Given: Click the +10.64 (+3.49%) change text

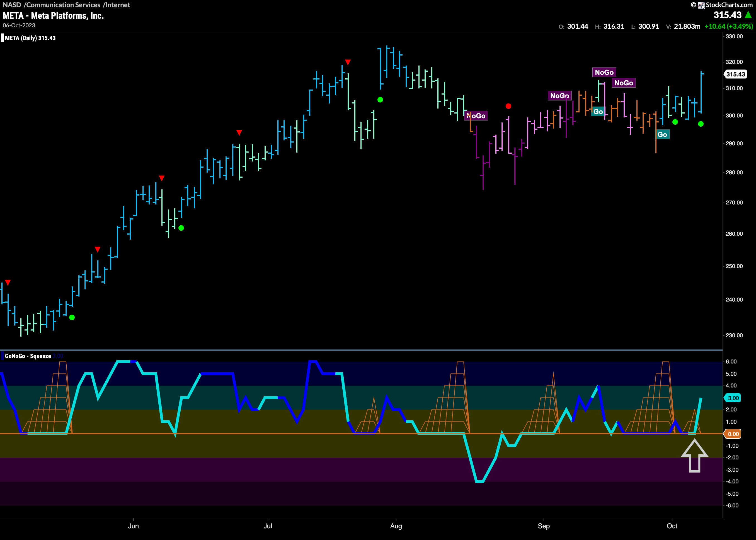Looking at the screenshot, I should click(729, 26).
